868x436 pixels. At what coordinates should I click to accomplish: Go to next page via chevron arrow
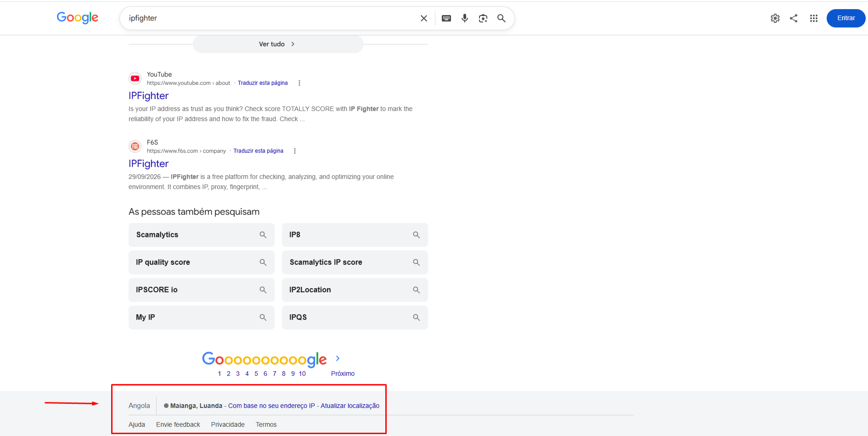[x=338, y=358]
